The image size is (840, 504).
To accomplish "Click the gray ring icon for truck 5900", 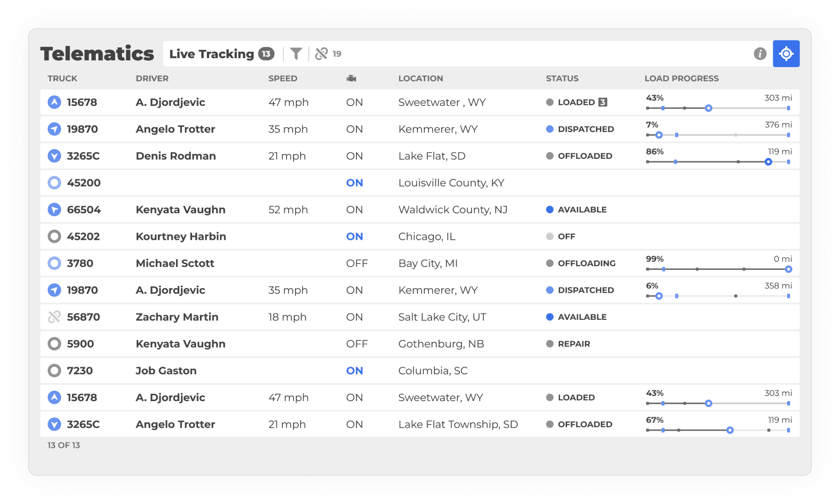I will click(54, 344).
